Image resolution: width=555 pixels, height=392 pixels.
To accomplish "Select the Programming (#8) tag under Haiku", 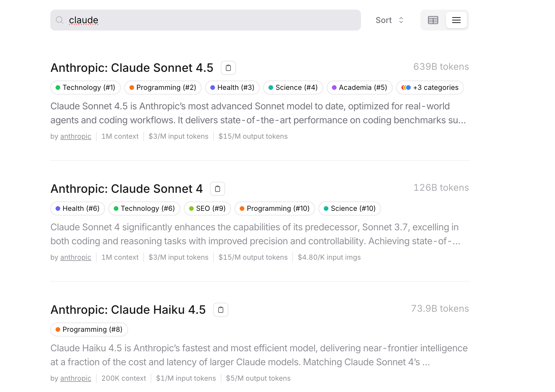I will [89, 329].
